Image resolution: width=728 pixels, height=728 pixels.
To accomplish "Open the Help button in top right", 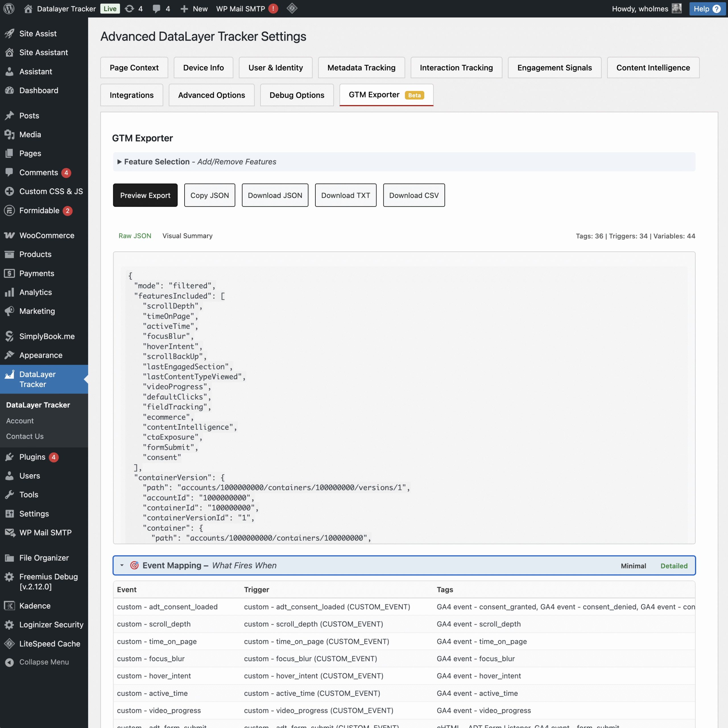I will [x=707, y=9].
